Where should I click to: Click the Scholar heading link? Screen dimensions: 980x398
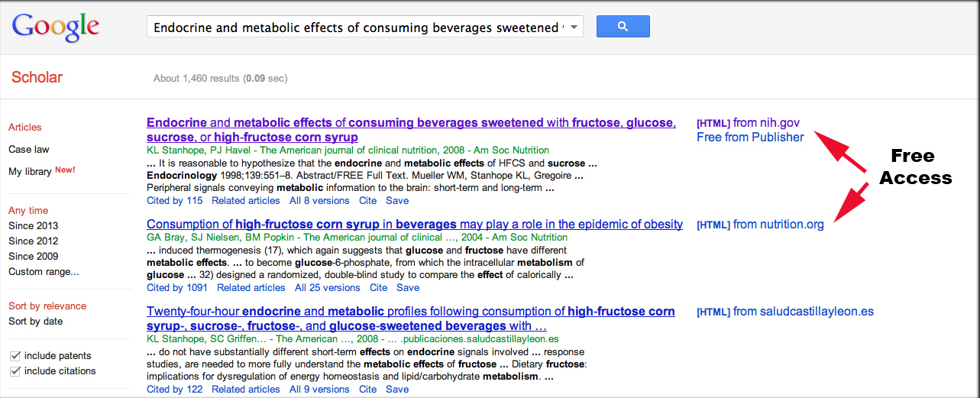[37, 77]
